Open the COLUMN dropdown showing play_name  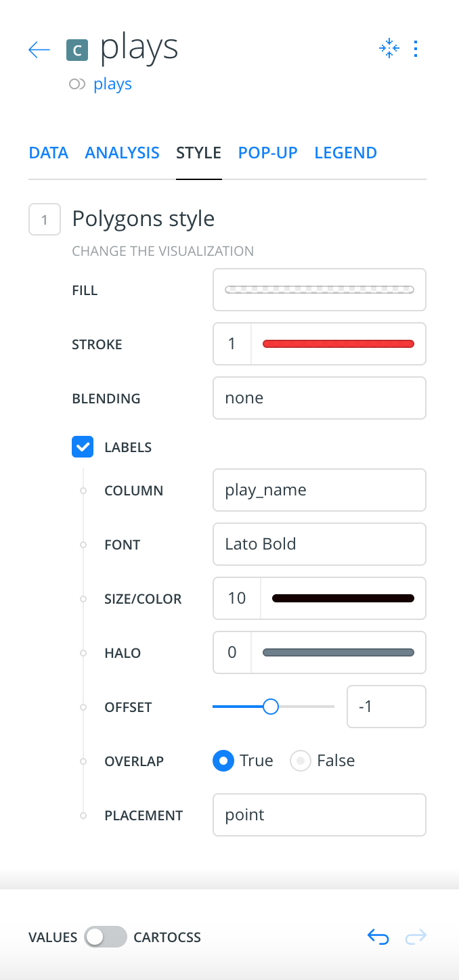click(320, 490)
